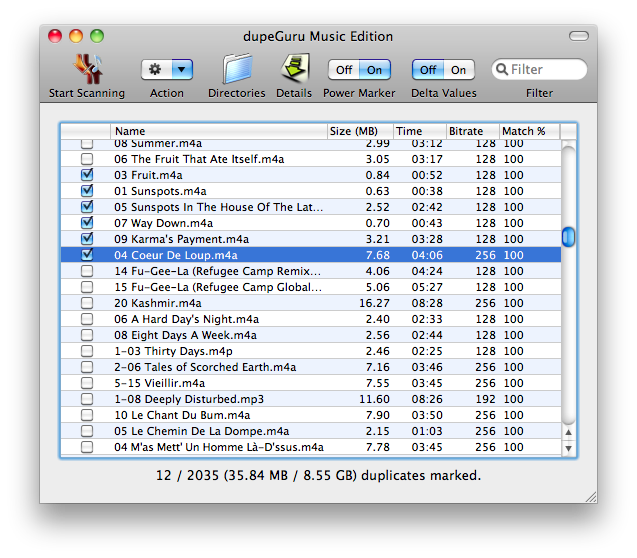Viewport: 637px width, 558px height.
Task: Uncheck 05 Sunspots In The House checkbox
Action: 87,207
